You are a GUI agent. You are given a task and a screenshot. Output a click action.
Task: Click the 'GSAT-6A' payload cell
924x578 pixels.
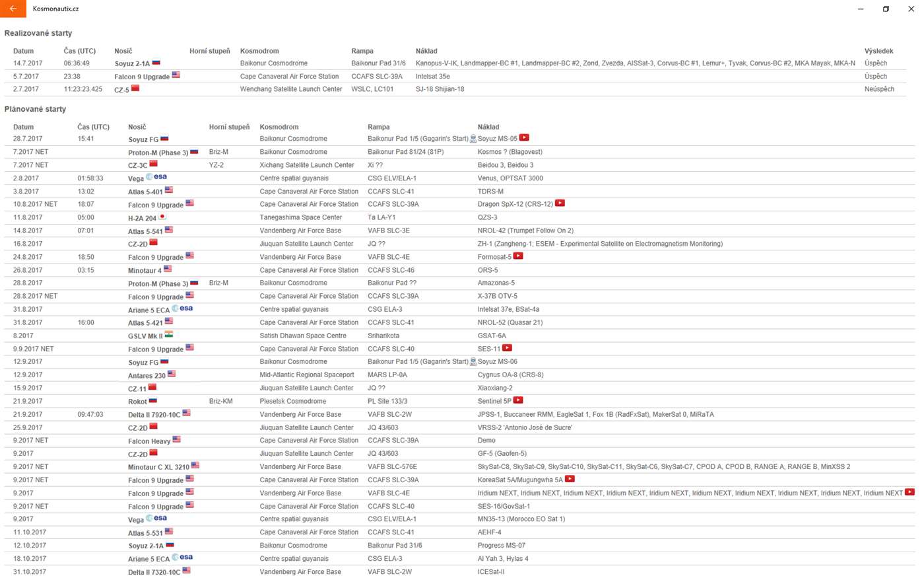click(492, 336)
